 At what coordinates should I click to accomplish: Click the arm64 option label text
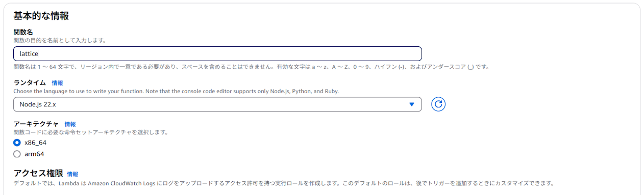tap(34, 154)
